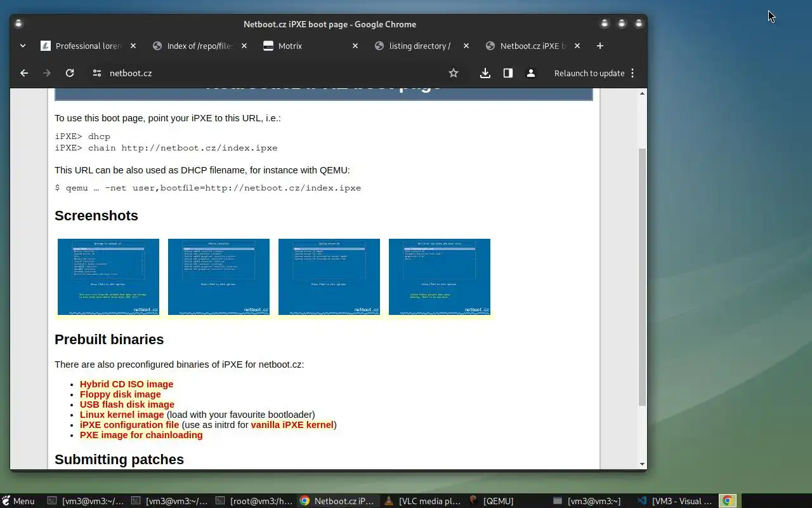This screenshot has height=508, width=812.
Task: Open the third screenshot thumbnail
Action: pos(329,277)
